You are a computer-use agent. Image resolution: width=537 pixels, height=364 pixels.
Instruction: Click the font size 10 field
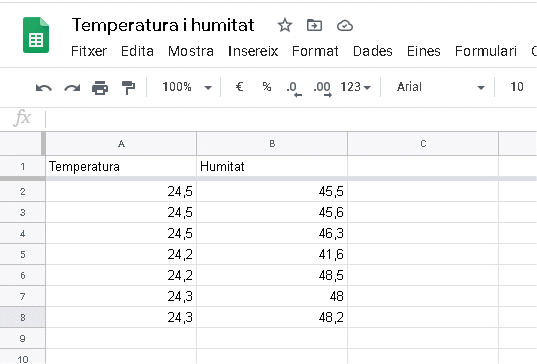pos(516,87)
